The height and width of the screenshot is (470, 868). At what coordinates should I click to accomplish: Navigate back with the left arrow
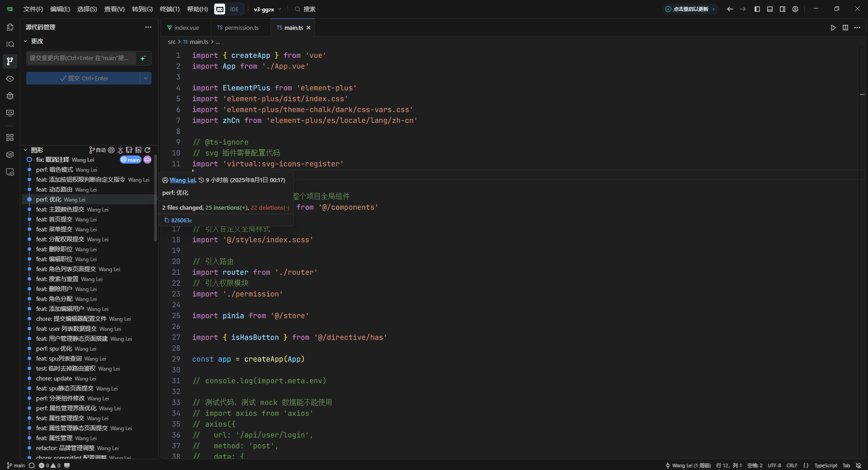click(730, 9)
